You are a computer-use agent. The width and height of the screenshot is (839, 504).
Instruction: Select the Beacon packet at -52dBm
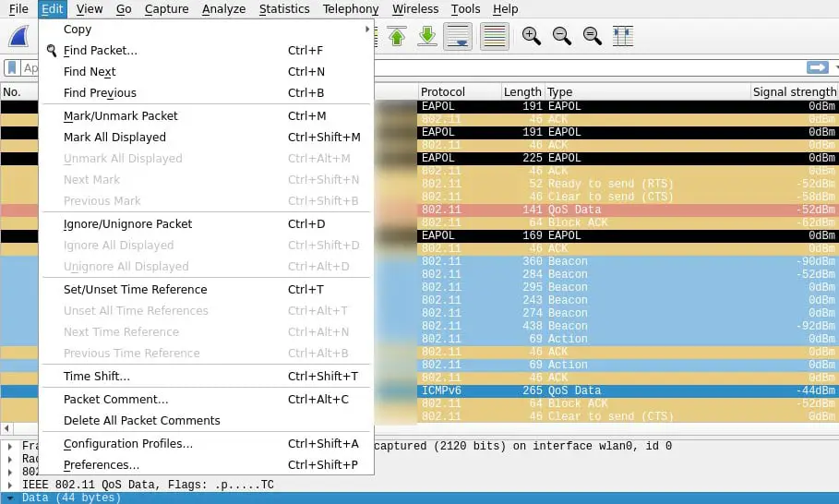tap(628, 274)
